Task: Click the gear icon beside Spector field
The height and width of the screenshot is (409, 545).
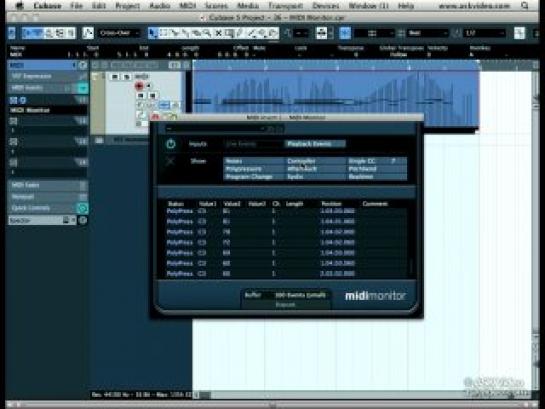Action: point(83,220)
